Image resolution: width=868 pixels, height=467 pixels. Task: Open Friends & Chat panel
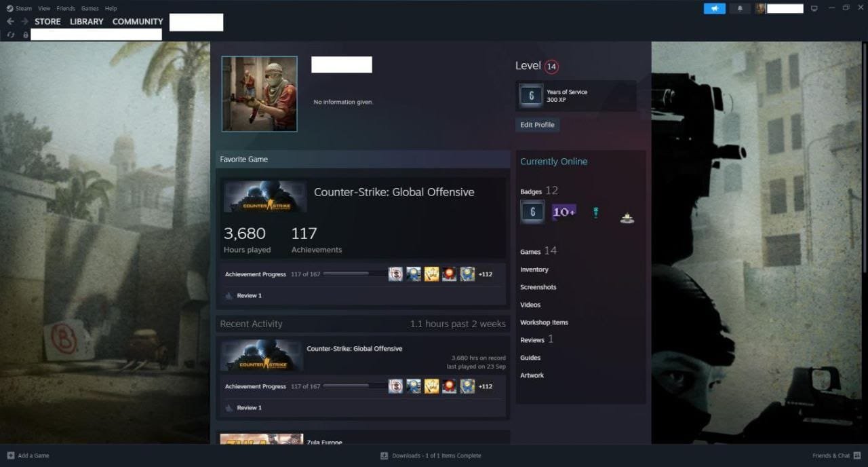point(831,455)
